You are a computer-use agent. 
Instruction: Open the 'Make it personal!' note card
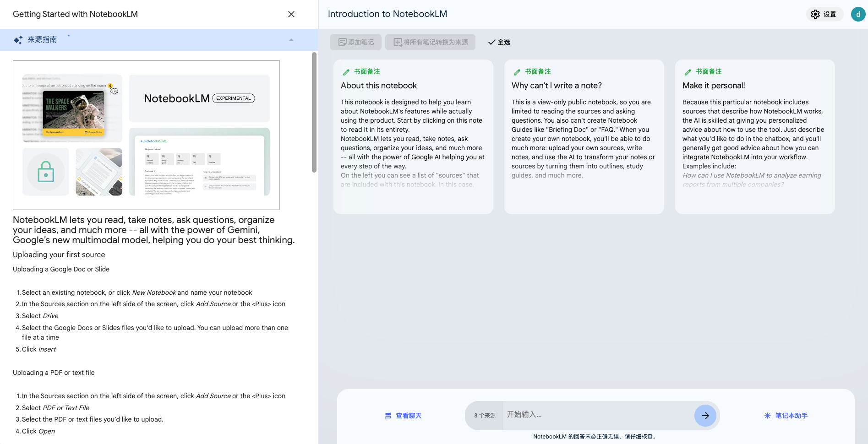[x=755, y=137]
